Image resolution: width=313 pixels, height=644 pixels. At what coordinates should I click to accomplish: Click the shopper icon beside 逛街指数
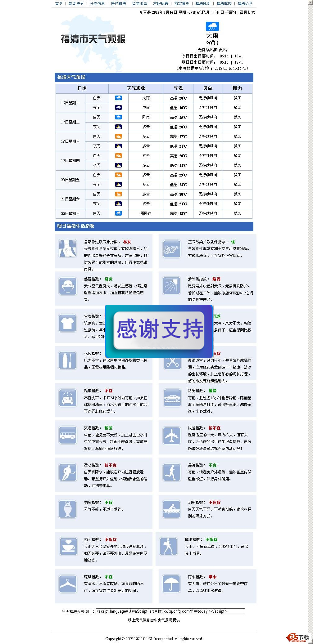(169, 547)
